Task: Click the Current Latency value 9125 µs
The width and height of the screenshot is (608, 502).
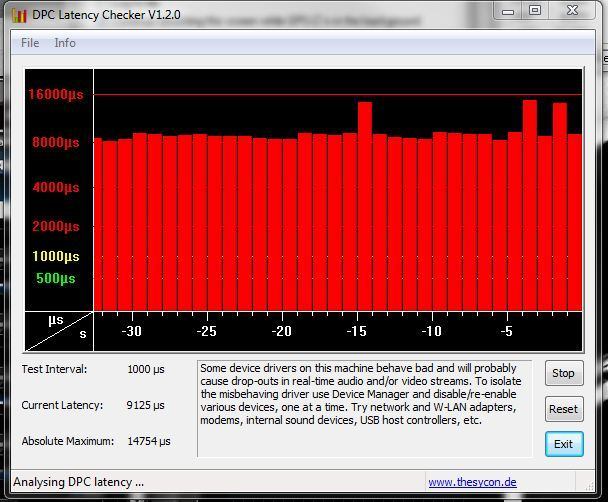Action: coord(145,405)
